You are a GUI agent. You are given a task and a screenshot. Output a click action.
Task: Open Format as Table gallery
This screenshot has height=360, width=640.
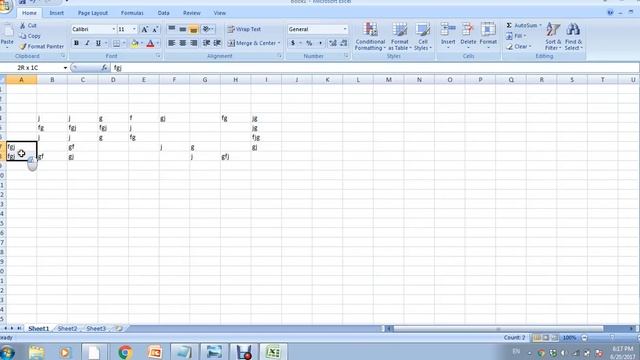point(400,37)
